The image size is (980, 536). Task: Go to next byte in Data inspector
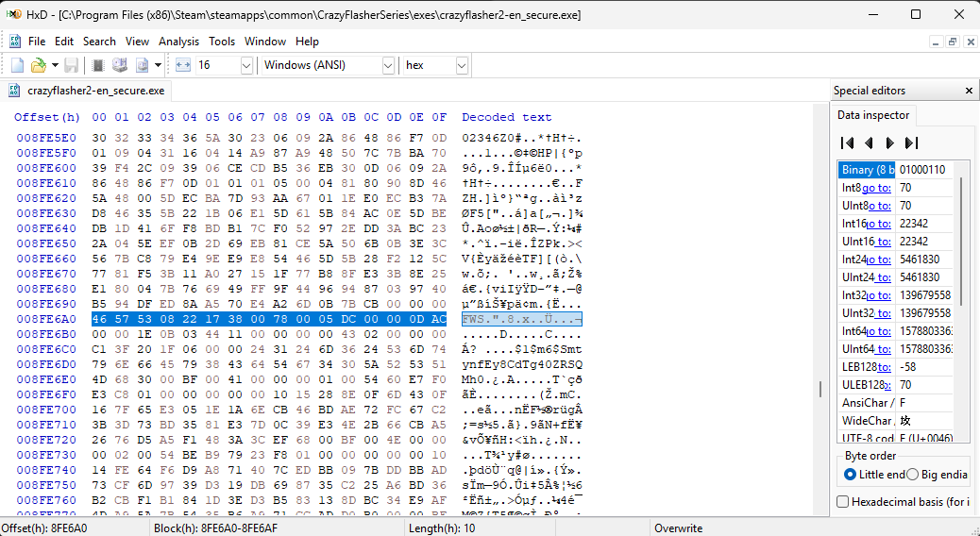pyautogui.click(x=889, y=142)
